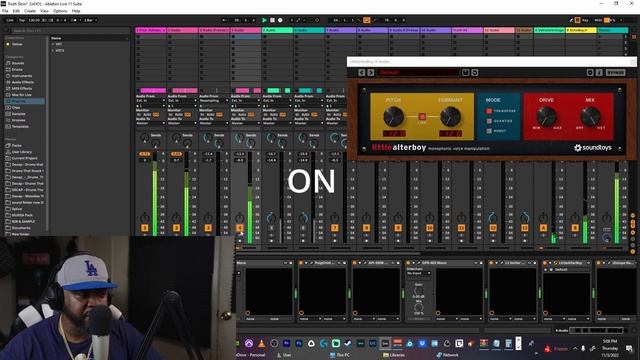Viewport: 640px width, 360px height.
Task: Open the Little AlterBoy settings icon
Action: pyautogui.click(x=590, y=73)
